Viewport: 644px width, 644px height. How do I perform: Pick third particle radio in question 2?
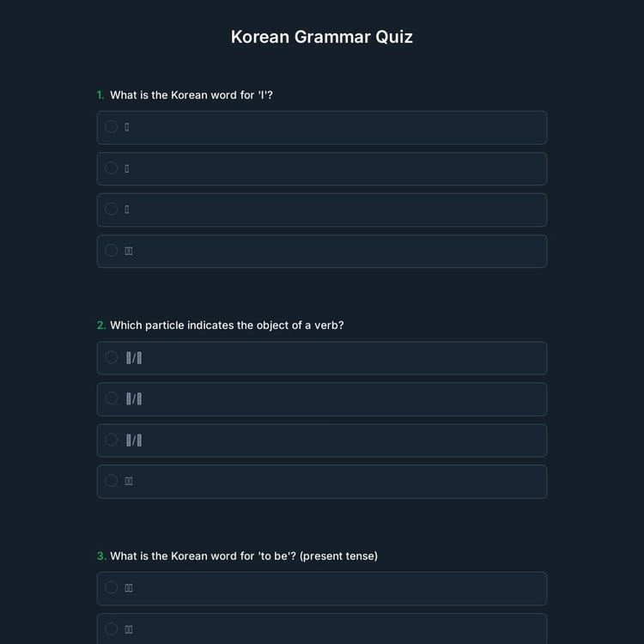[x=112, y=440]
